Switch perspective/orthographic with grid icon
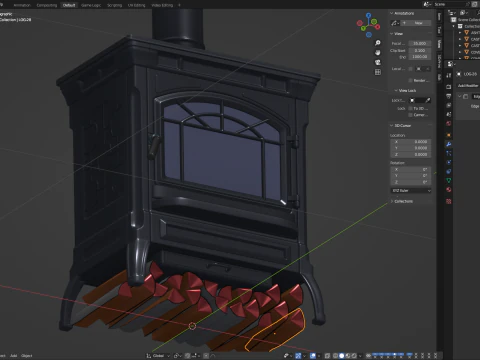Screen dimensions: 480x360 point(378,72)
